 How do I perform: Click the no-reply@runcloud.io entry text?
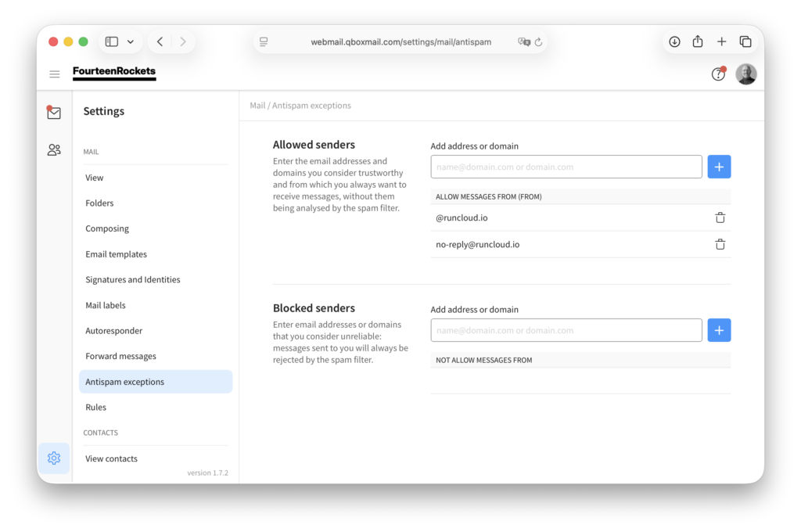pos(478,244)
